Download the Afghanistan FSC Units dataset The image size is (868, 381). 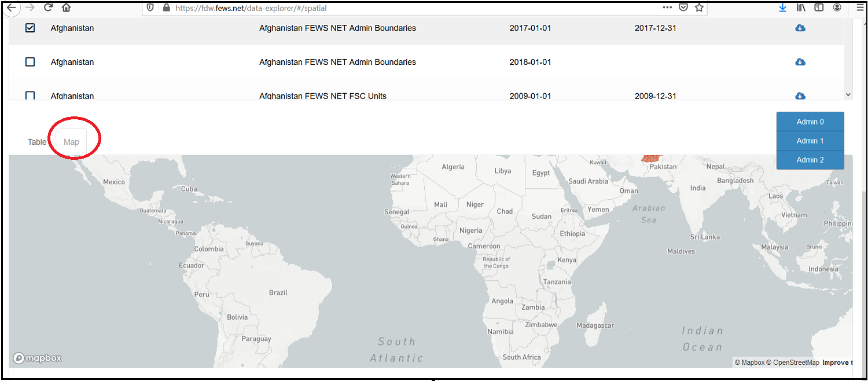[800, 96]
